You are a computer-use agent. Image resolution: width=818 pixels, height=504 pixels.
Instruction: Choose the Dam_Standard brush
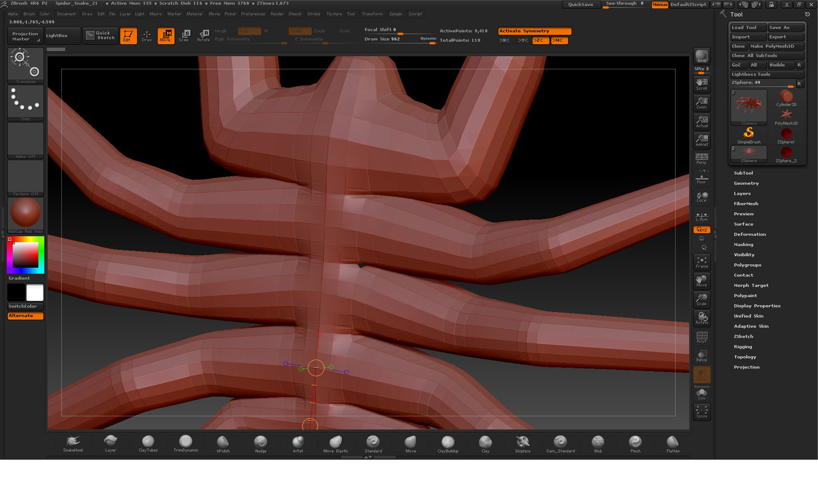tap(560, 444)
